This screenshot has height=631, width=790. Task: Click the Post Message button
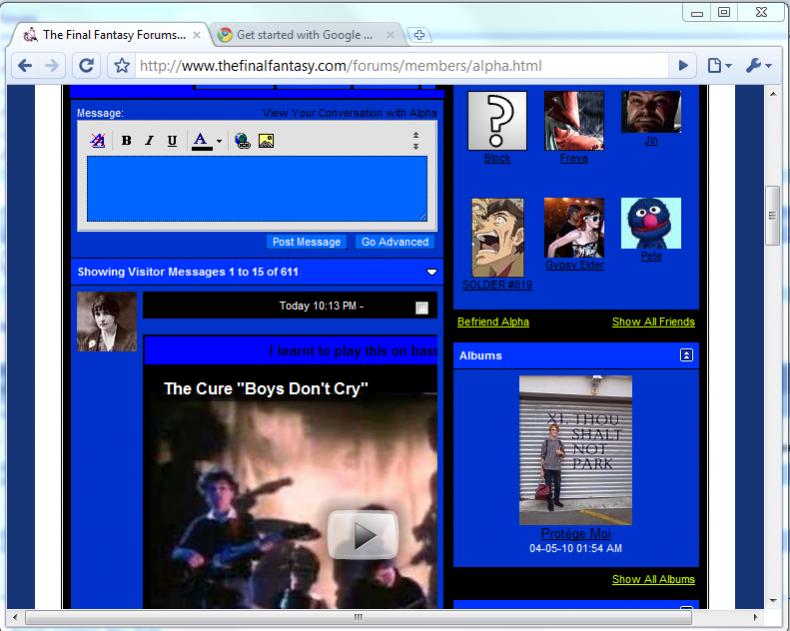point(306,242)
